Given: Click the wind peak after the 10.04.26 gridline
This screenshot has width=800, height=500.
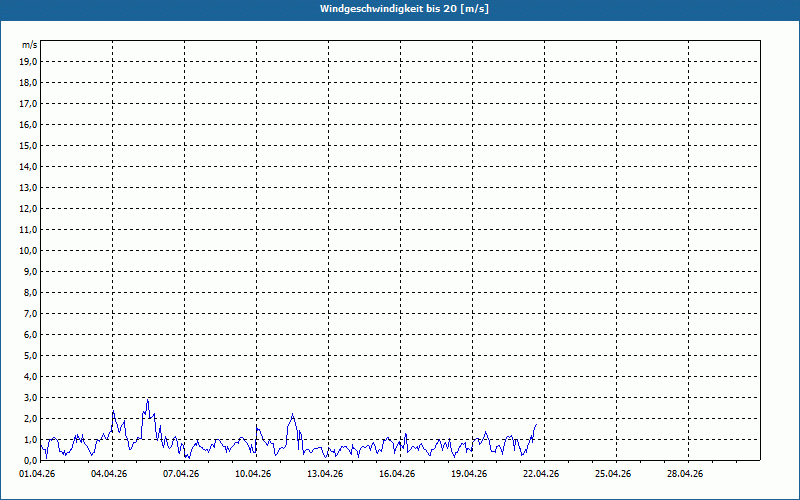Looking at the screenshot, I should (x=292, y=415).
